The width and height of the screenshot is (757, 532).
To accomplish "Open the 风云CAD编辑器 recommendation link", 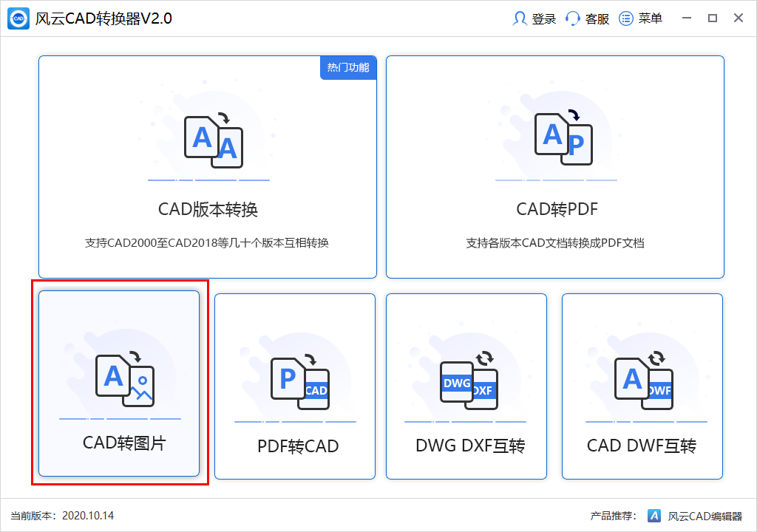I will click(705, 516).
